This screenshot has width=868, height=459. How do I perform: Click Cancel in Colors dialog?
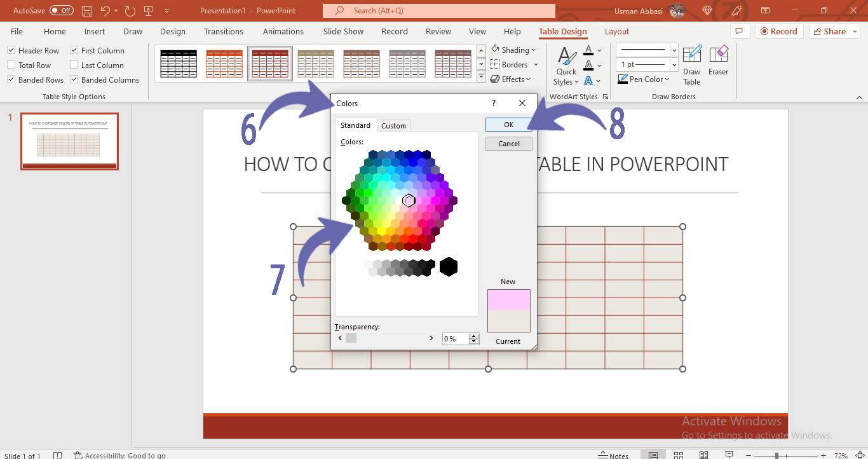(x=508, y=144)
